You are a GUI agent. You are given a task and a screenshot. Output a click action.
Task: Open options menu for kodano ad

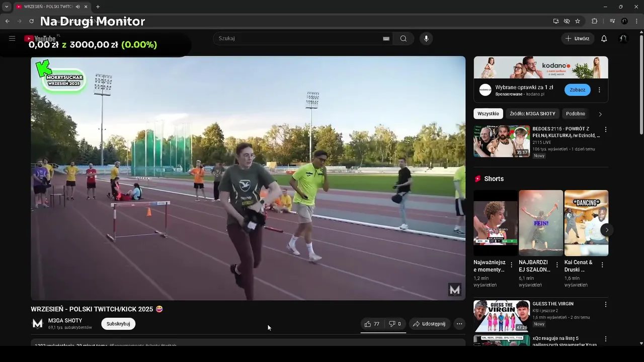599,90
